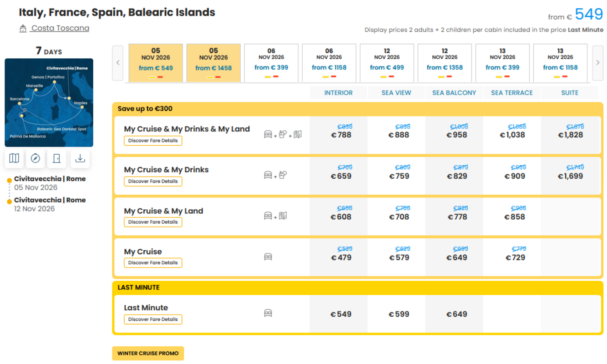Discover Fare Details for Last Minute fare

(153, 319)
